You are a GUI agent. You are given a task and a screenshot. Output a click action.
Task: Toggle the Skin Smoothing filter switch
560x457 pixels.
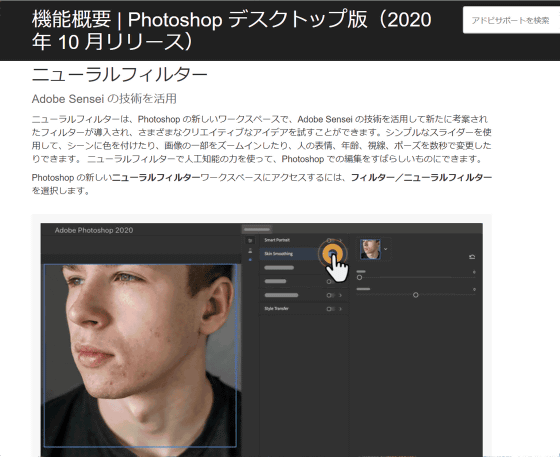point(332,253)
